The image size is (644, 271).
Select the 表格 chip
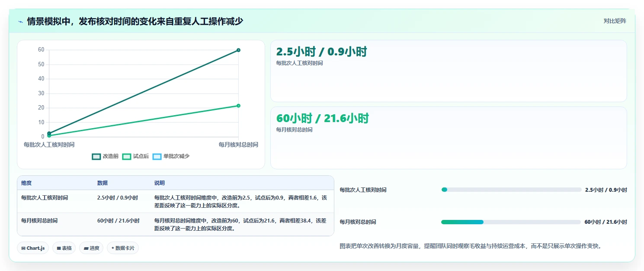pyautogui.click(x=64, y=248)
